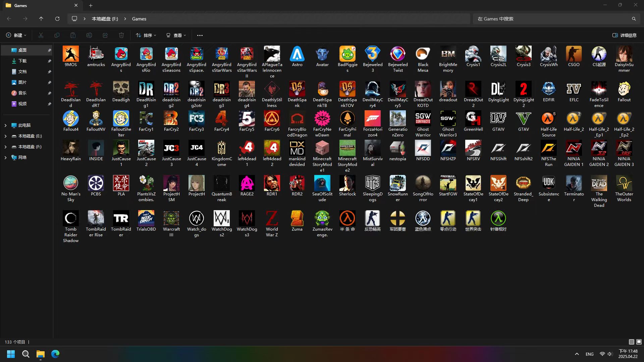The image size is (644, 362).
Task: Click the RAGE2 shortcut icon
Action: [247, 183]
